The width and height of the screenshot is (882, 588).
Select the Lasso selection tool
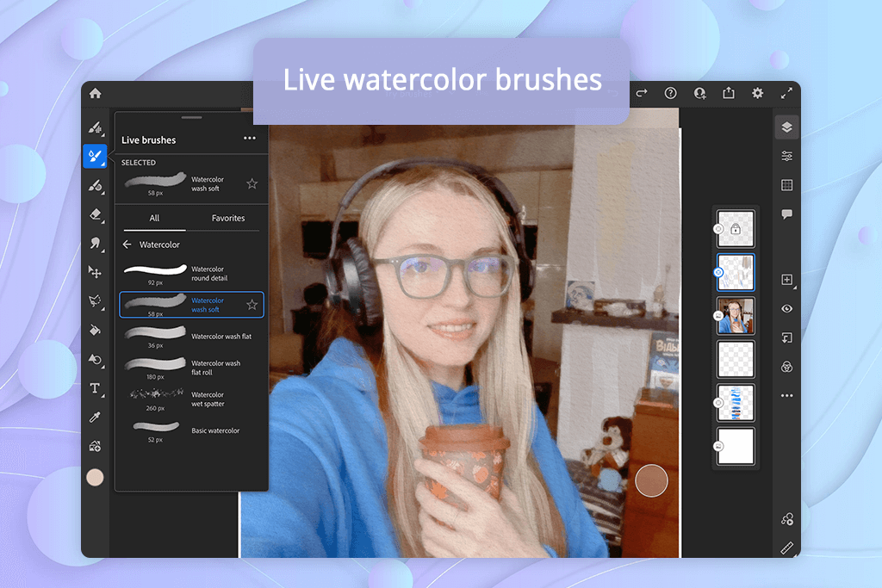(x=95, y=301)
